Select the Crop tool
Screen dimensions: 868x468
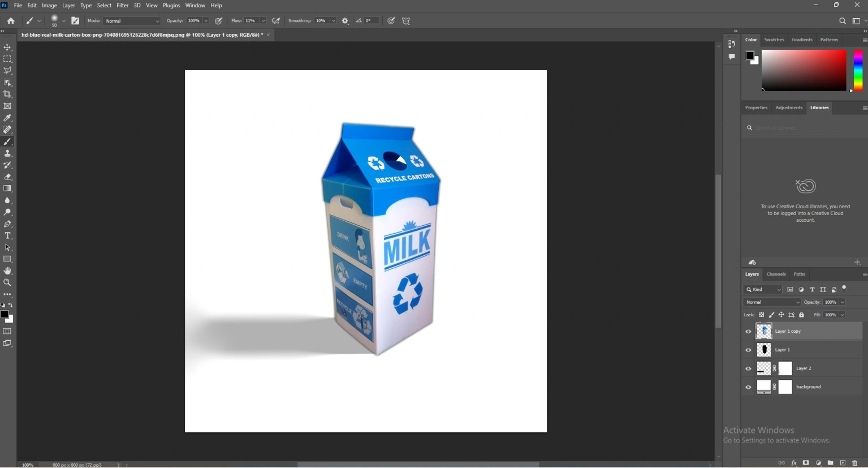click(x=7, y=94)
